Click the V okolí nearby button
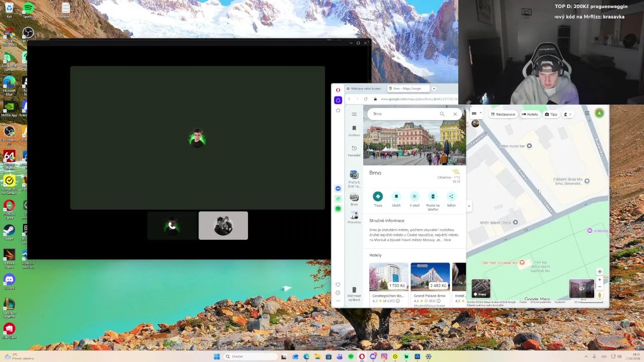The height and width of the screenshot is (362, 644). 415,199
